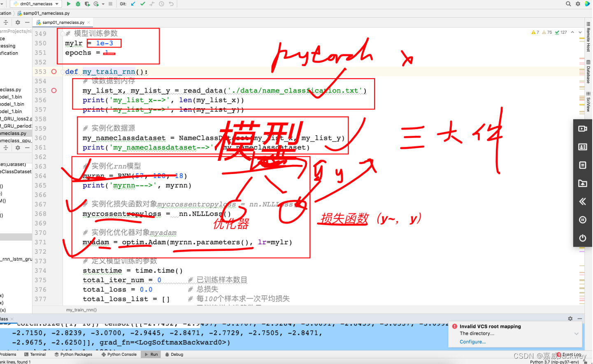This screenshot has height=364, width=593.
Task: Open the Debug tool window
Action: pyautogui.click(x=174, y=355)
